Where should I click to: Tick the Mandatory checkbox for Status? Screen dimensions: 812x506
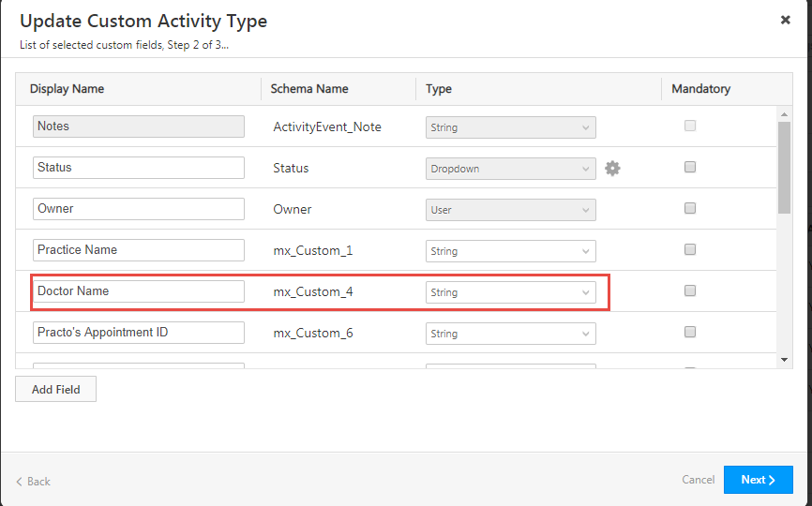[x=690, y=168]
